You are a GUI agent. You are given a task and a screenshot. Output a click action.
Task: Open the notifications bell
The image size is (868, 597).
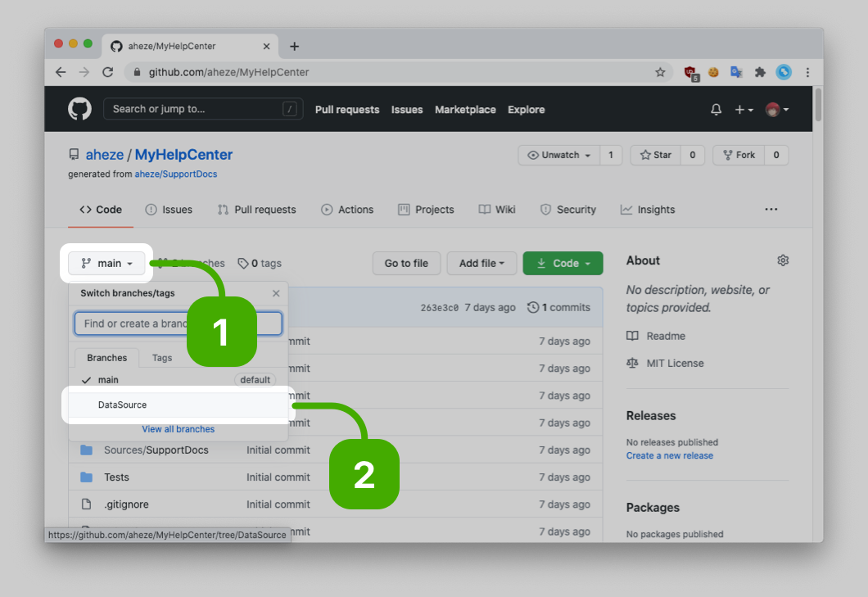pyautogui.click(x=716, y=110)
